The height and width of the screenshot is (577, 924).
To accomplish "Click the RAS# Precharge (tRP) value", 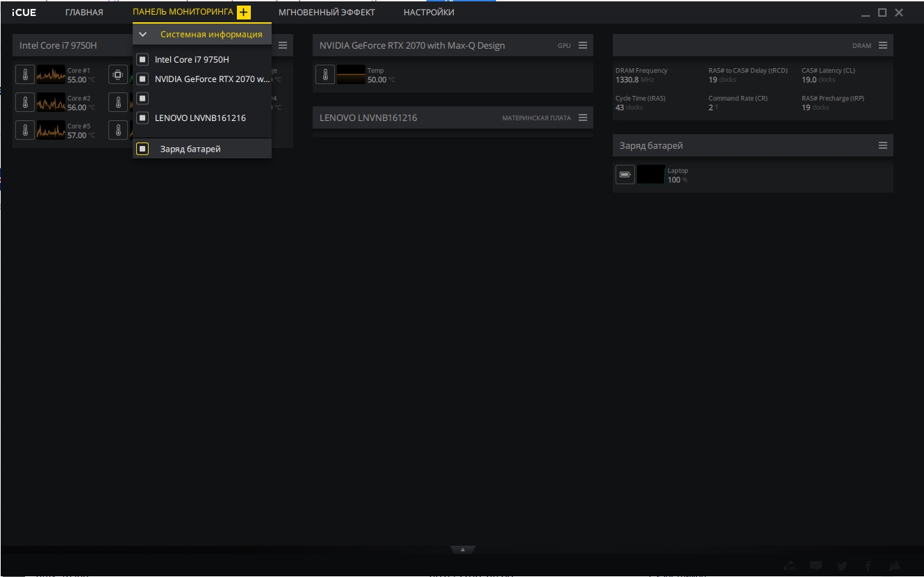I will click(x=815, y=108).
